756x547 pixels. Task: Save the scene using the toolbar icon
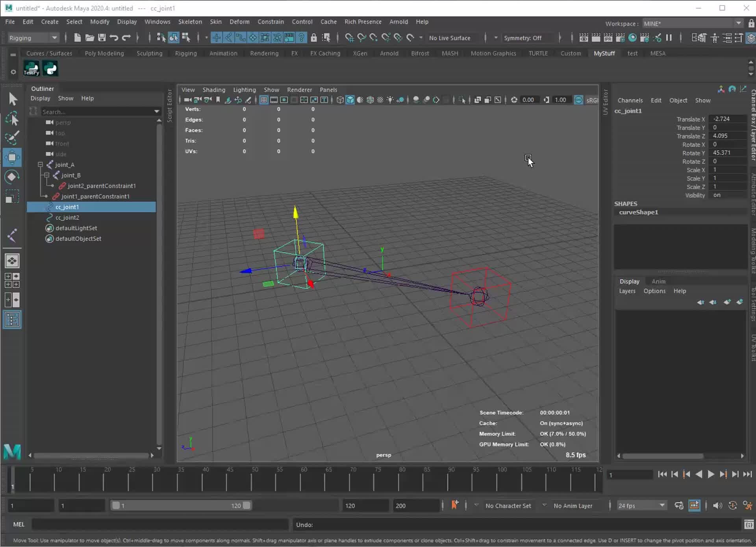[102, 37]
